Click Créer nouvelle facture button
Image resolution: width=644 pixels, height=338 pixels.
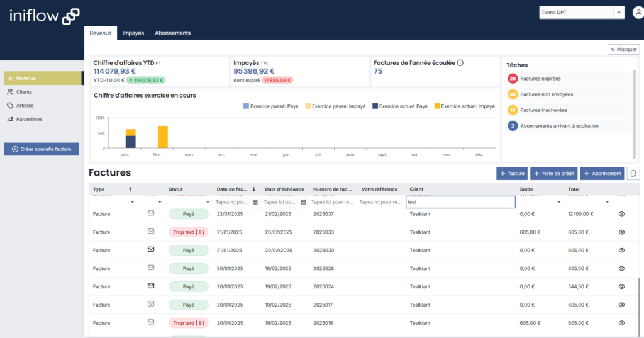(42, 149)
